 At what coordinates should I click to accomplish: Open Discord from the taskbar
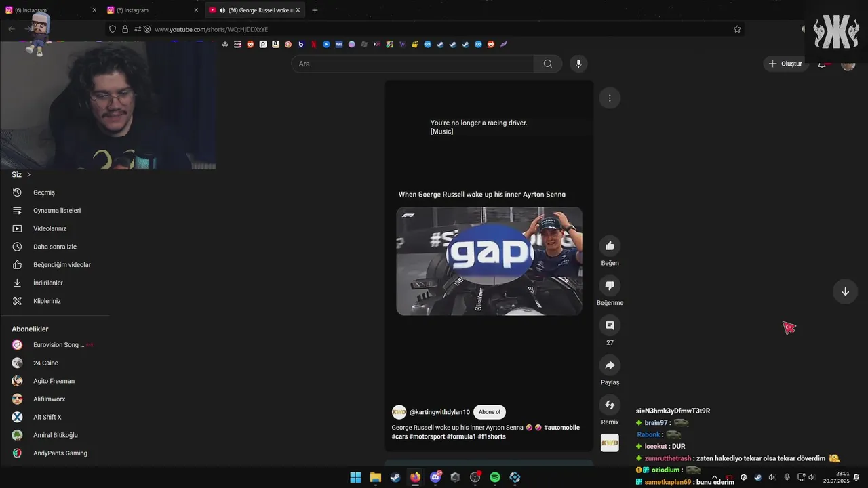pos(435,477)
